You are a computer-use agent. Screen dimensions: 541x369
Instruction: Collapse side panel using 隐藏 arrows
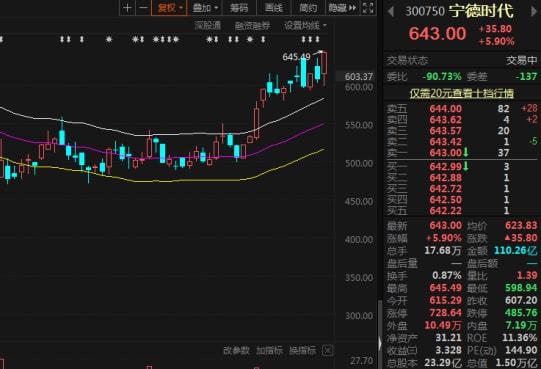click(x=343, y=8)
